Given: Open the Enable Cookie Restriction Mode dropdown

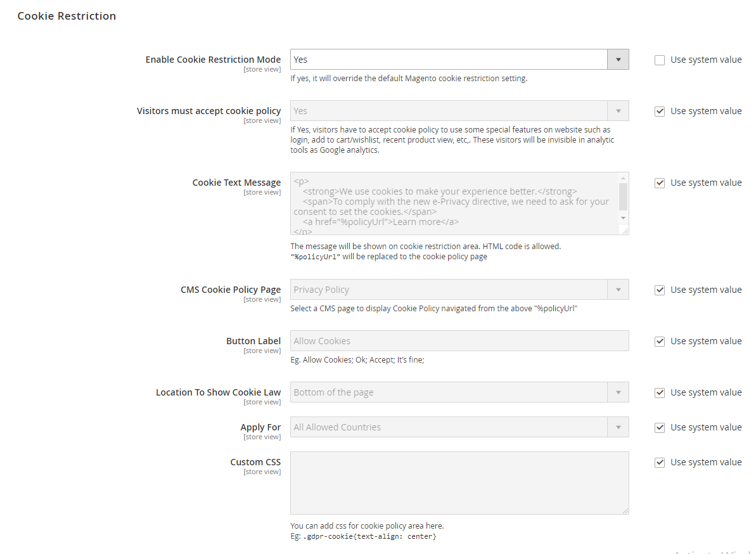Looking at the screenshot, I should (x=459, y=60).
